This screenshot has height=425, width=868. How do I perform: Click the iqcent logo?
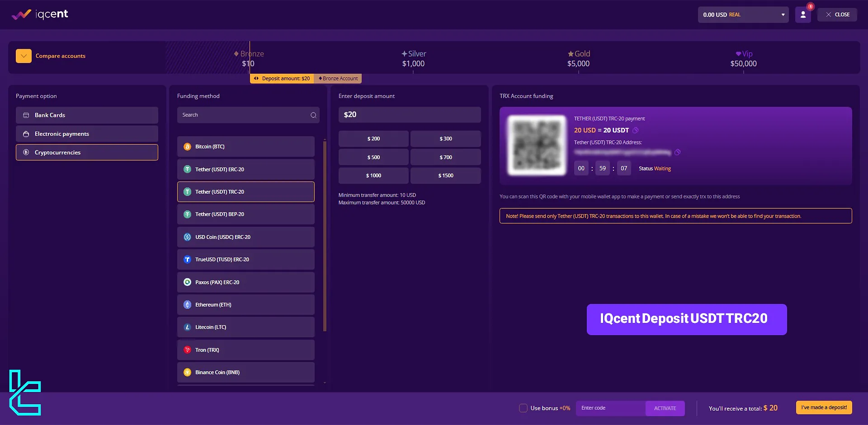[40, 14]
